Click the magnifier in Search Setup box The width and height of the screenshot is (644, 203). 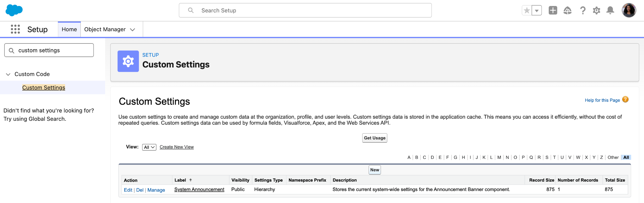191,10
